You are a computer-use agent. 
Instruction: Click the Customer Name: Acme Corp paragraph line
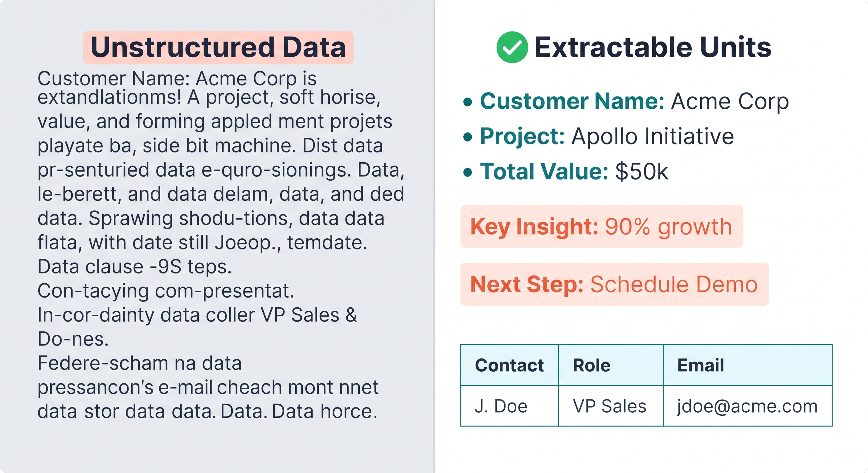pyautogui.click(x=177, y=79)
